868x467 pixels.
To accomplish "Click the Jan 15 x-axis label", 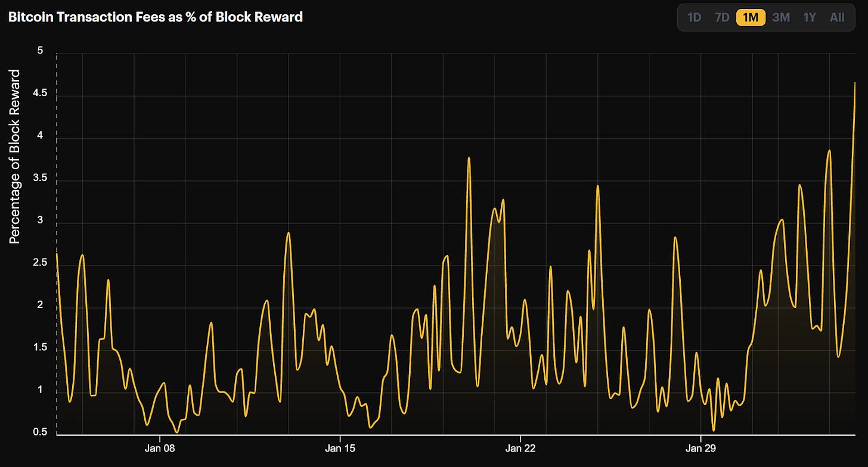I will point(340,447).
